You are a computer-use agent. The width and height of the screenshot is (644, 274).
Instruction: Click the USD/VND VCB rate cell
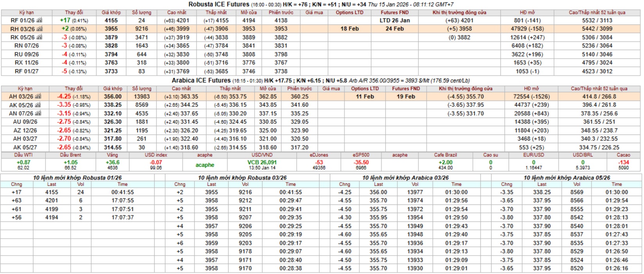[x=262, y=162]
